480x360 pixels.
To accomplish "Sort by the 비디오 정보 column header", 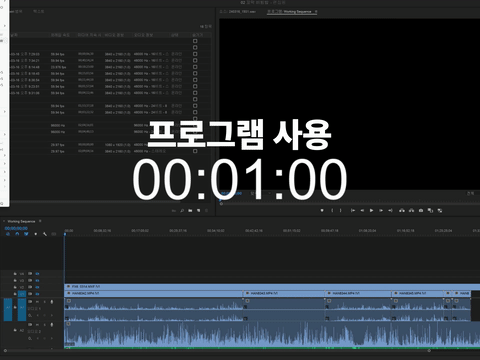I will [x=114, y=35].
